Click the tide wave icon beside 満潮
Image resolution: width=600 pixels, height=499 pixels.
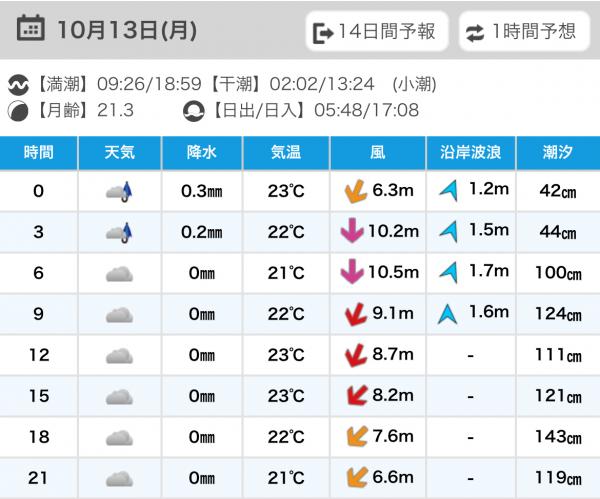click(18, 84)
